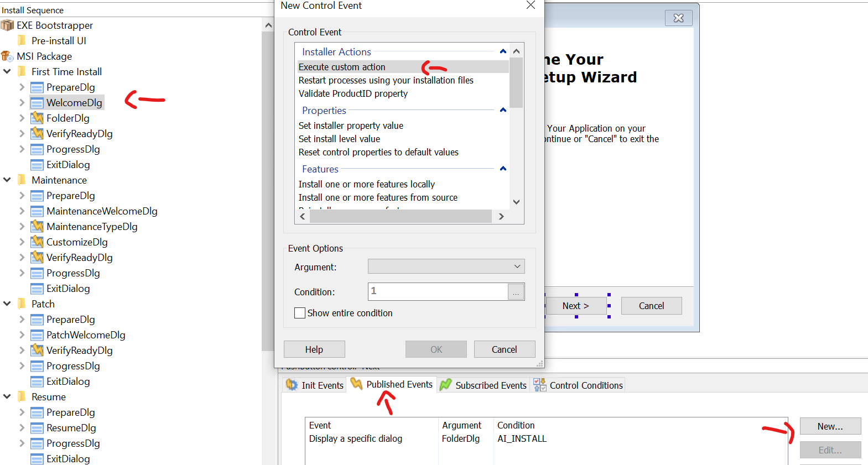Screen dimensions: 868x465
Task: Click the New... button for events
Action: click(830, 426)
